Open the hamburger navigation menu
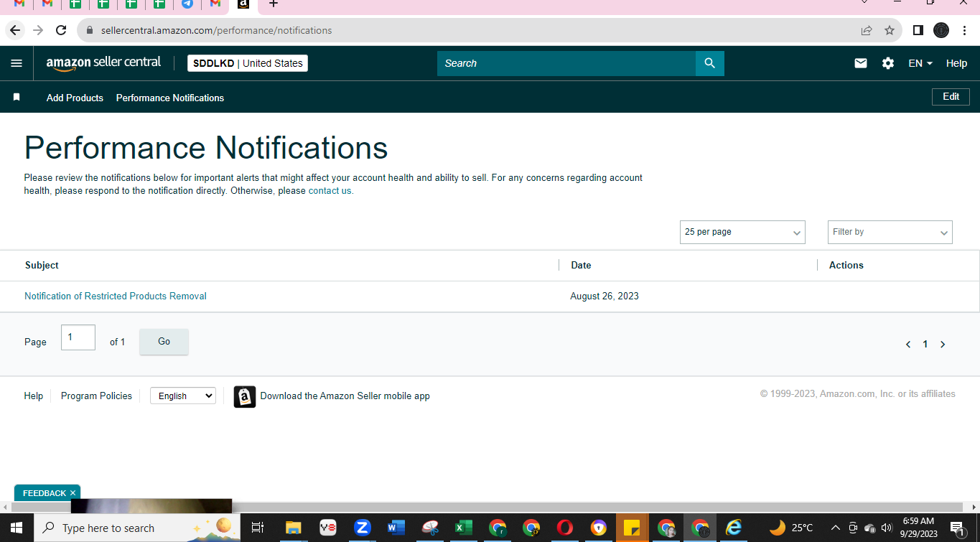The height and width of the screenshot is (542, 980). pos(17,63)
